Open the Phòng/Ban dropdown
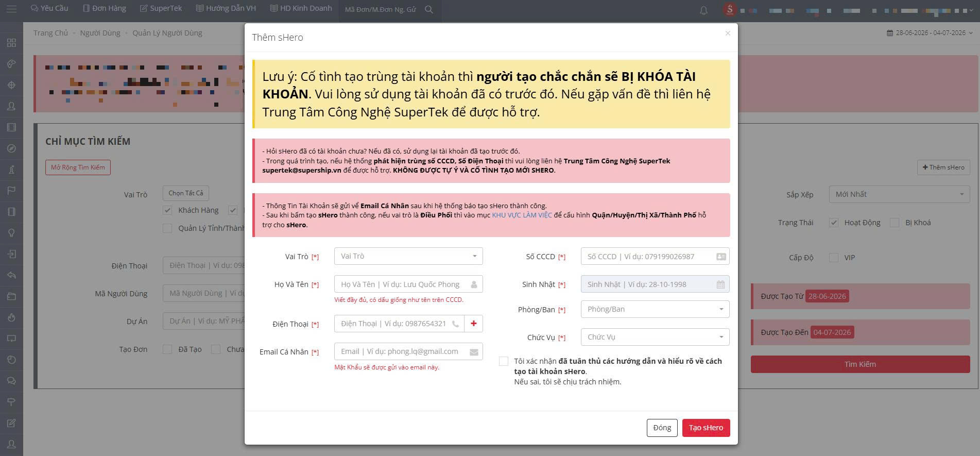Image resolution: width=980 pixels, height=456 pixels. [x=655, y=309]
